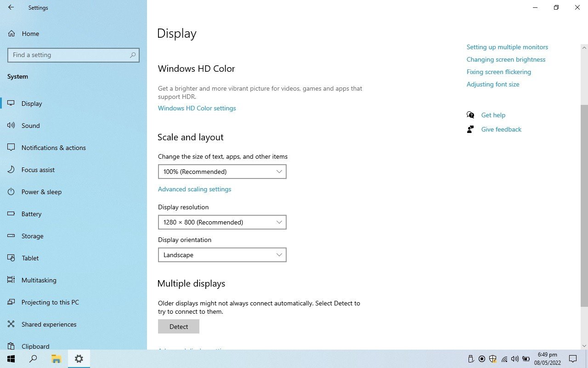Click the Focus assist moon icon
This screenshot has width=588, height=368.
(x=11, y=170)
